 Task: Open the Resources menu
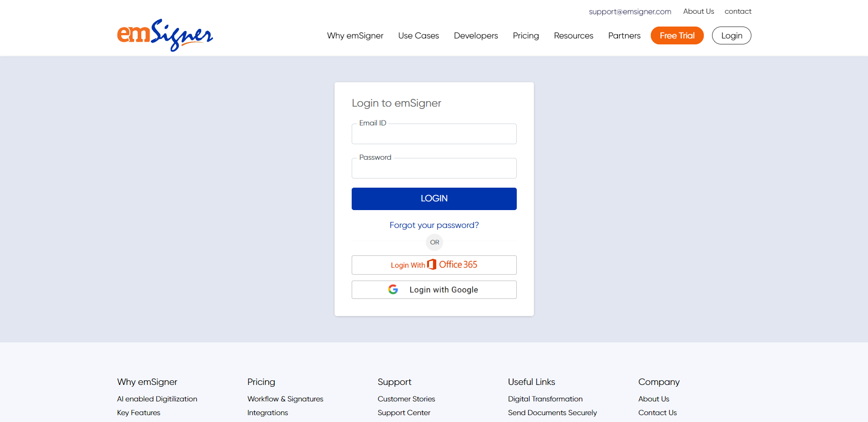pos(573,36)
